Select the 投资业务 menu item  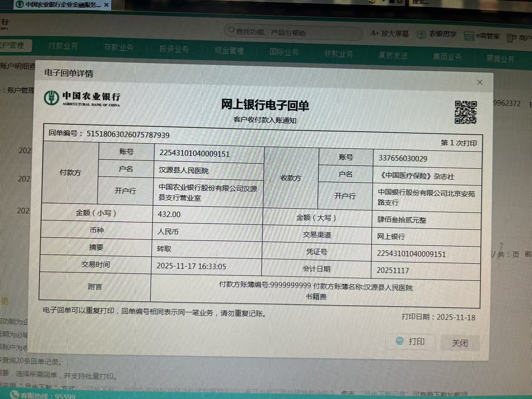[x=174, y=49]
